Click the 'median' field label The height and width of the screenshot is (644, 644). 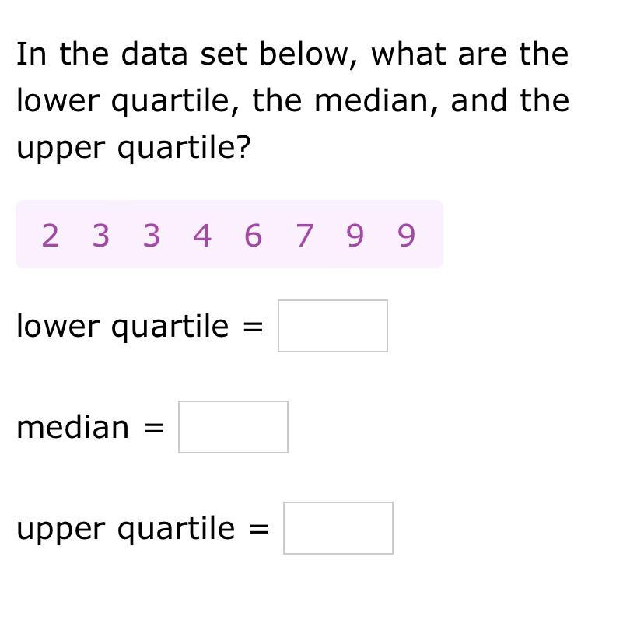(x=72, y=427)
